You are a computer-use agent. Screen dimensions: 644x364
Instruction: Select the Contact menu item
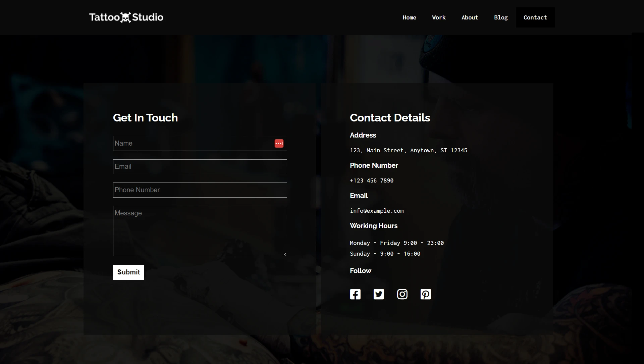[535, 17]
